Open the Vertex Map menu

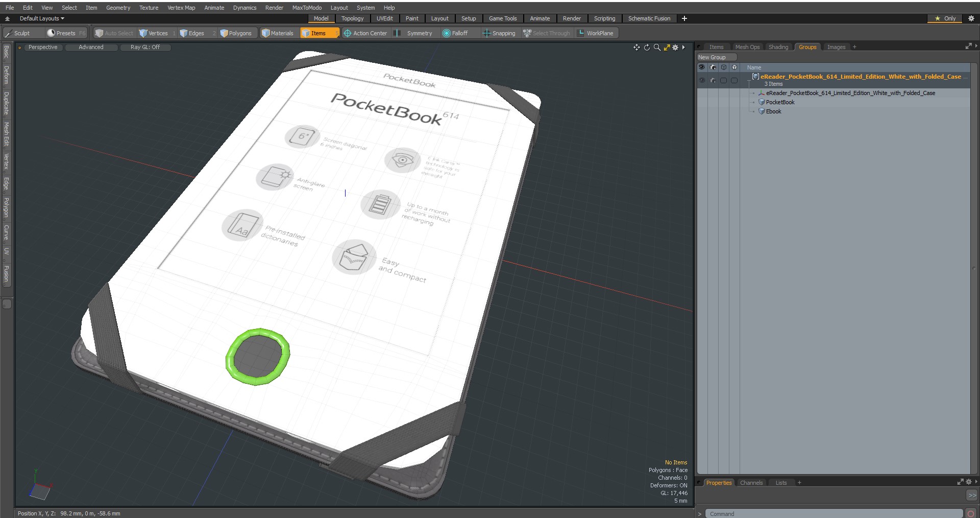click(181, 8)
